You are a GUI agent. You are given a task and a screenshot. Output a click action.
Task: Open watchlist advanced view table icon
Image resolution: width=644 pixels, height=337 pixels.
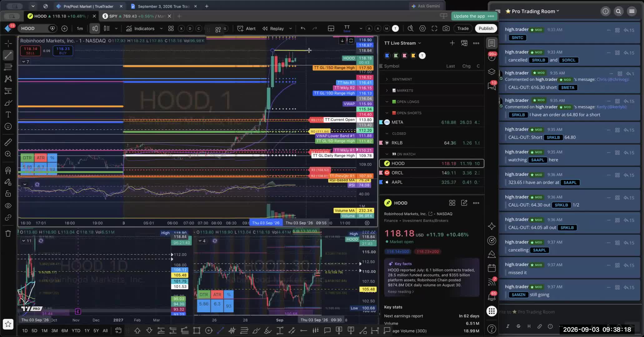tap(464, 43)
